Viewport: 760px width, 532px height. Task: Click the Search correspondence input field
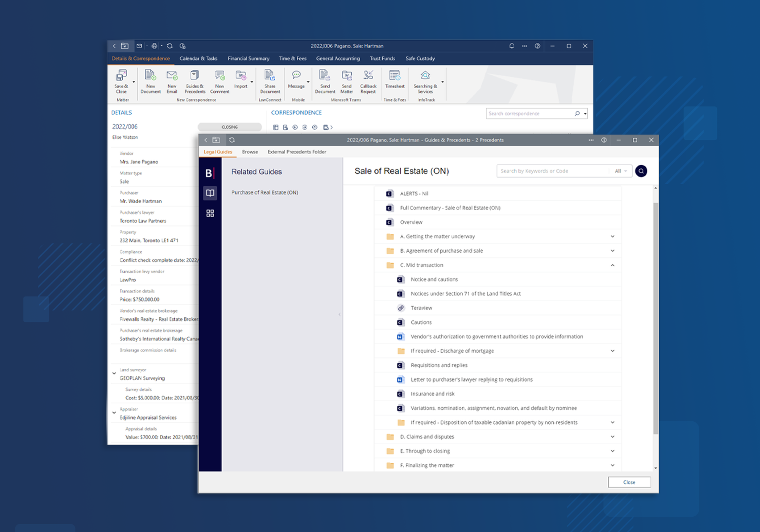coord(530,113)
